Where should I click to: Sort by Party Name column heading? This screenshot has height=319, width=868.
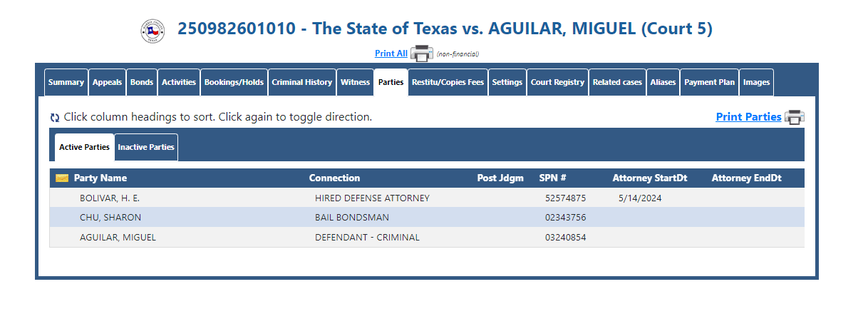click(x=100, y=178)
